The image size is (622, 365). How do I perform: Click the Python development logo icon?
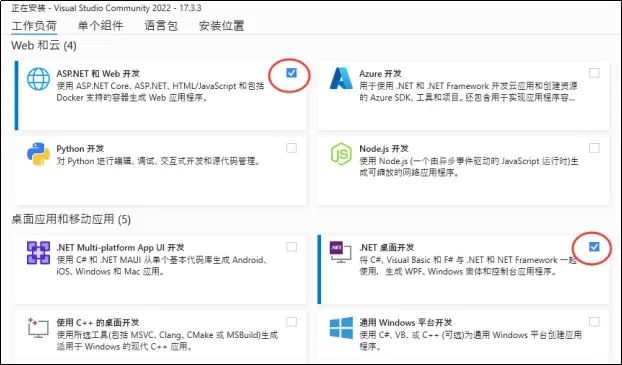pos(38,154)
